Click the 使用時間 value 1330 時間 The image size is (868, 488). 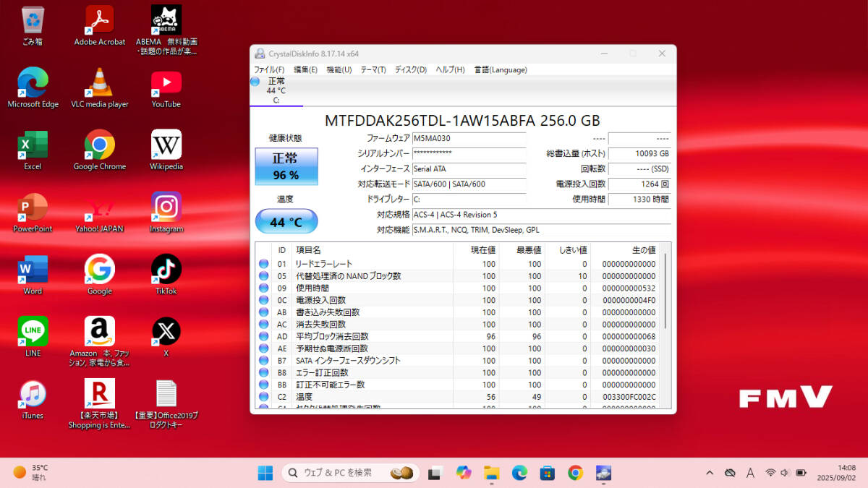coord(639,199)
